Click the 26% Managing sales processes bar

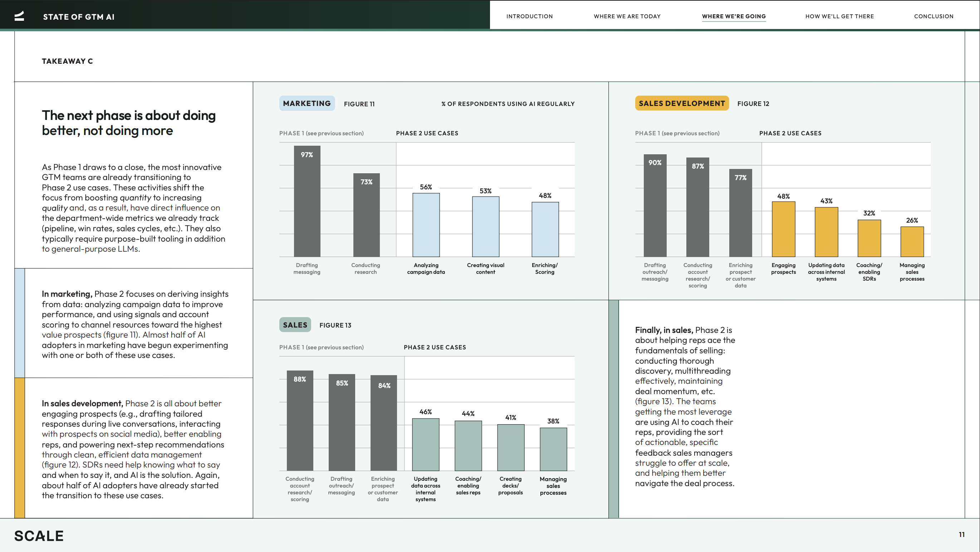coord(912,242)
